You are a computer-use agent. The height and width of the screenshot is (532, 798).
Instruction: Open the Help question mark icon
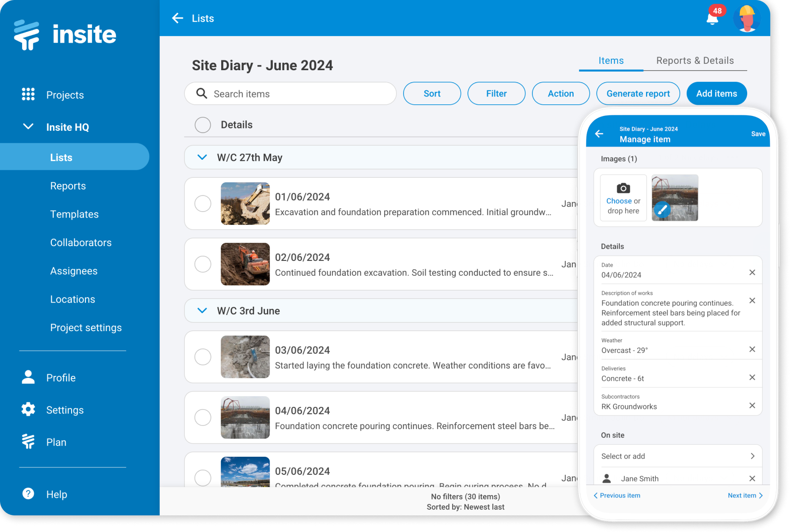[x=28, y=494]
